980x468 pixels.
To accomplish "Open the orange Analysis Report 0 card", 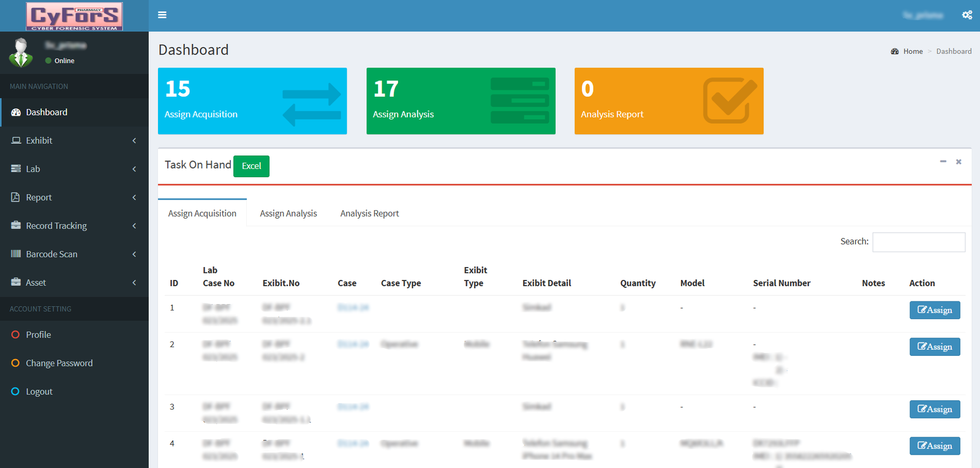I will click(669, 101).
